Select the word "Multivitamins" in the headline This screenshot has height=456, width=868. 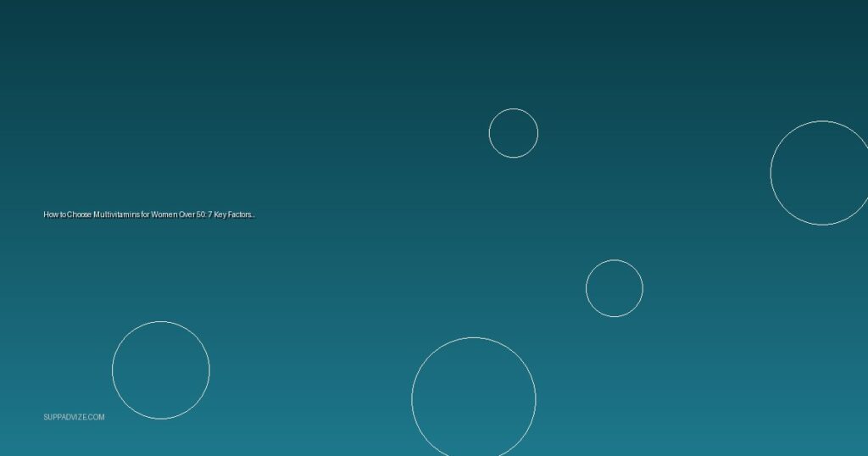[116, 215]
